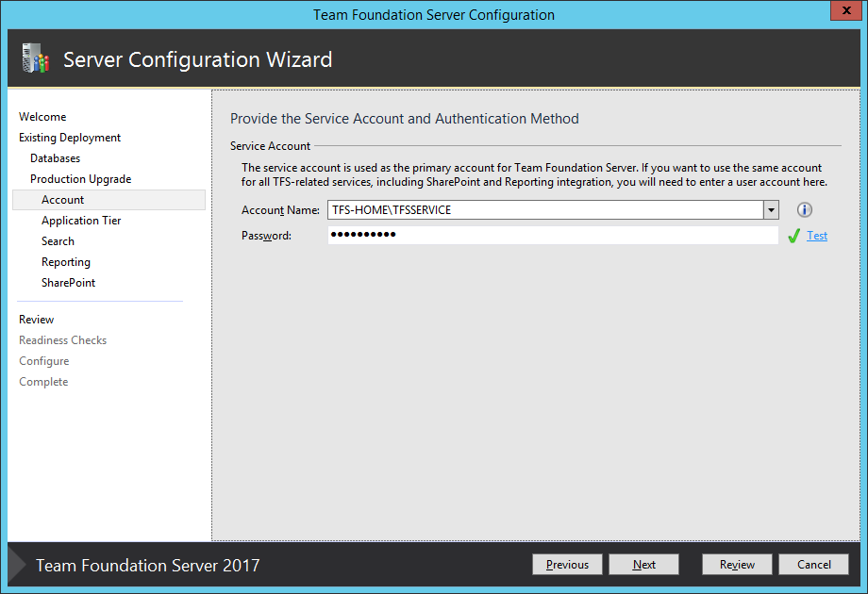Select the Account step

click(x=109, y=200)
